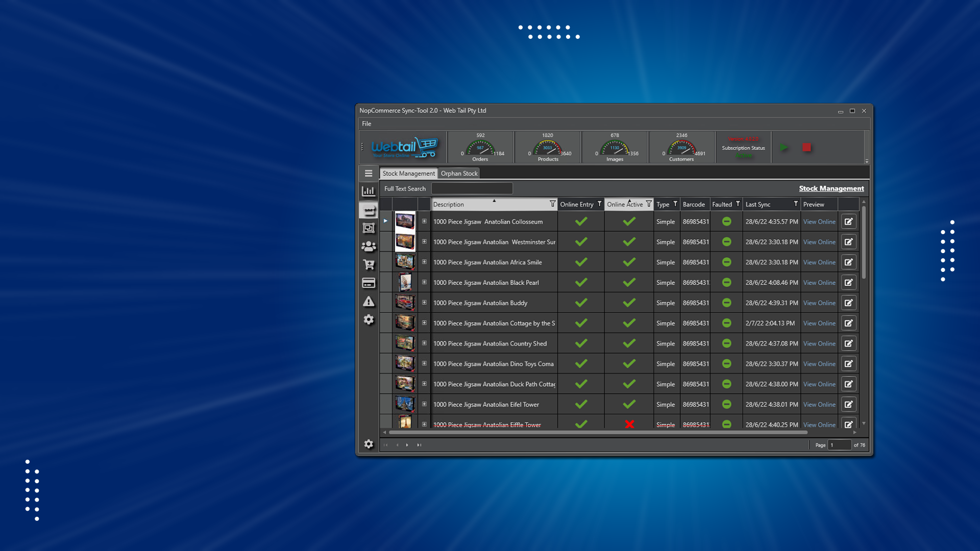The width and height of the screenshot is (980, 551).
Task: Expand the Anatolian Black Pearl row
Action: pos(424,282)
